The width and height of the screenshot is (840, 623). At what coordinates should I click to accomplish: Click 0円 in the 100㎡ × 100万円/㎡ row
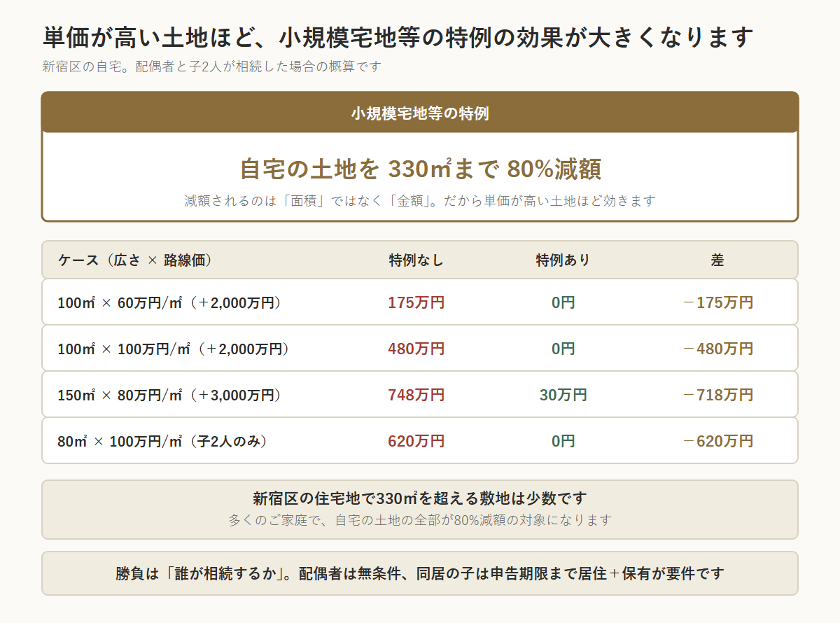pyautogui.click(x=563, y=349)
